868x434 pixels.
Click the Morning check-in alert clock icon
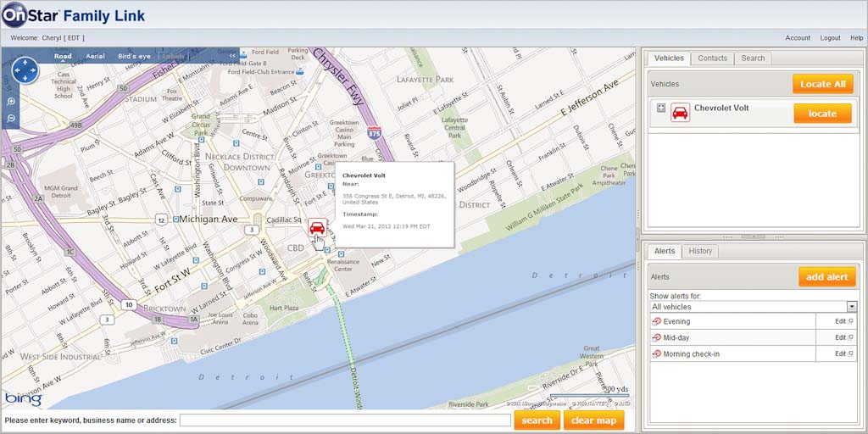pyautogui.click(x=657, y=353)
